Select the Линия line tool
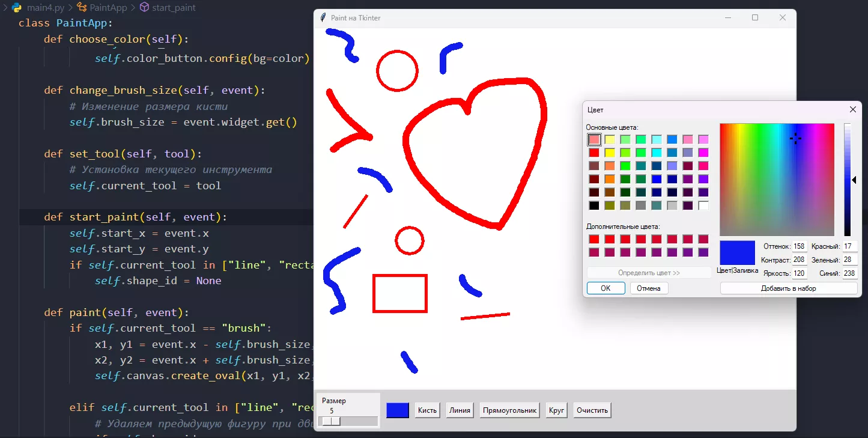868x438 pixels. (x=460, y=410)
